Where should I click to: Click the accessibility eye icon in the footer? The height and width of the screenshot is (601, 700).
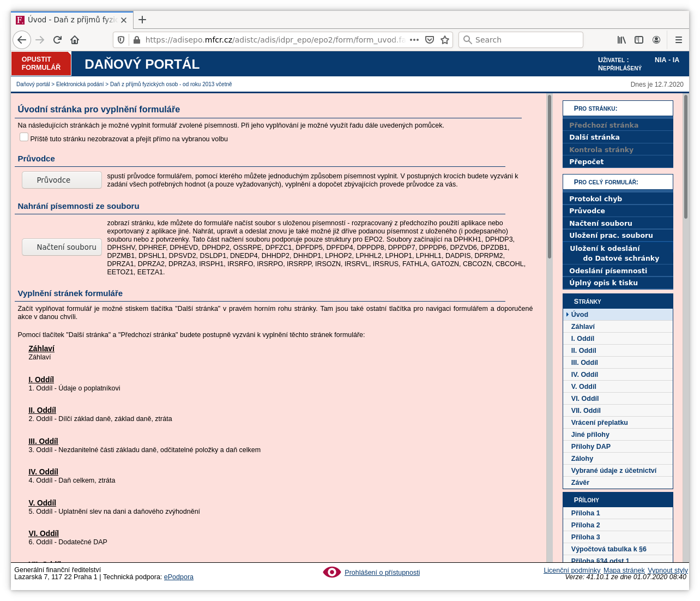331,572
